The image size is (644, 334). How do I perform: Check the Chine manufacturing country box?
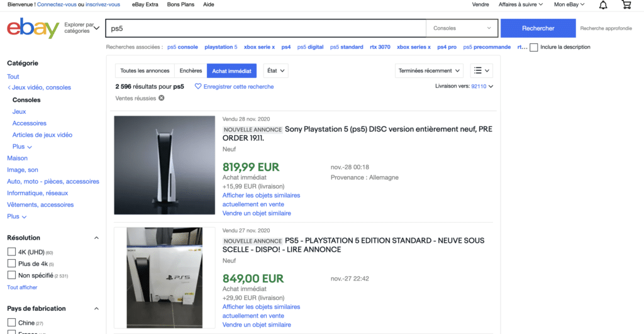[x=11, y=323]
